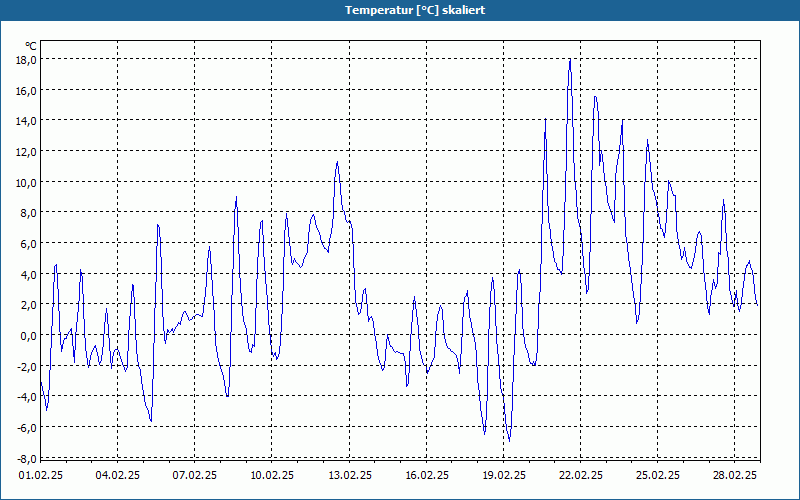Click the 0,0 y-axis label
Viewport: 800px width, 500px height.
29,335
